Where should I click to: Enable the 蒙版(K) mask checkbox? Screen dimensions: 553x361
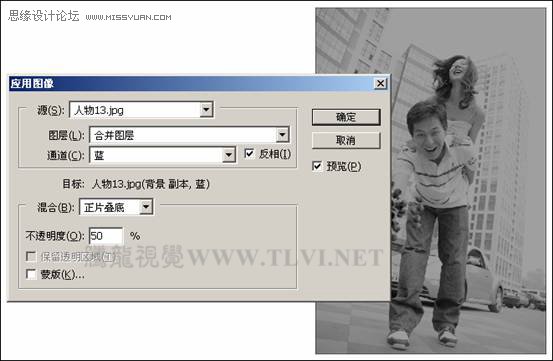click(31, 274)
